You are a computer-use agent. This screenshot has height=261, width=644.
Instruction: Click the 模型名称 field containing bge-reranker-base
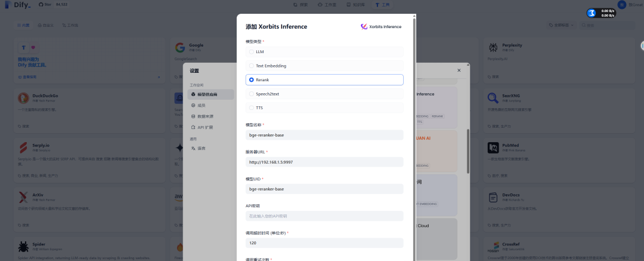point(324,135)
